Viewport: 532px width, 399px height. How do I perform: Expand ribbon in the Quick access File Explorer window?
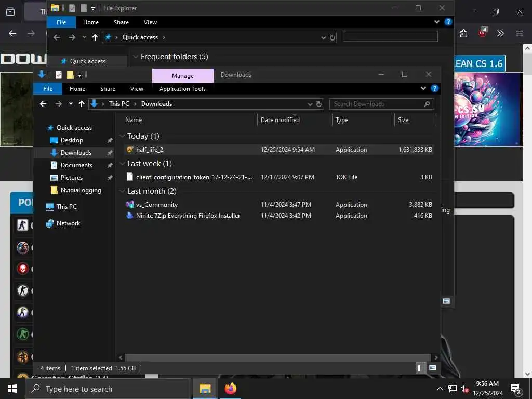pos(436,22)
